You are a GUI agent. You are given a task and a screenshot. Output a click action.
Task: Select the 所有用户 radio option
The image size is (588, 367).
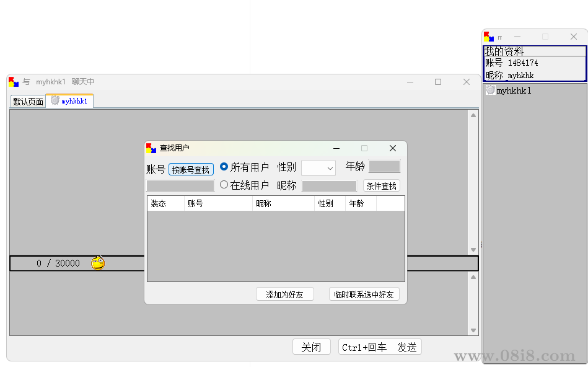pyautogui.click(x=224, y=166)
